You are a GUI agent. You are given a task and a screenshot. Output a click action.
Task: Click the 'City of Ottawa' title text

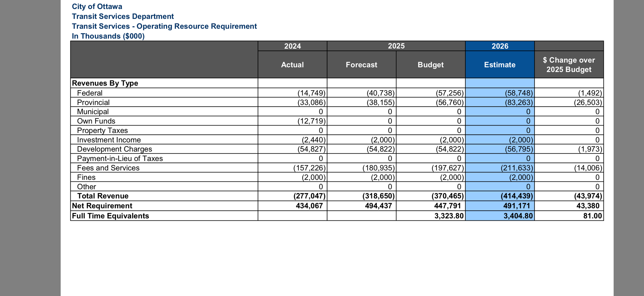coord(97,6)
